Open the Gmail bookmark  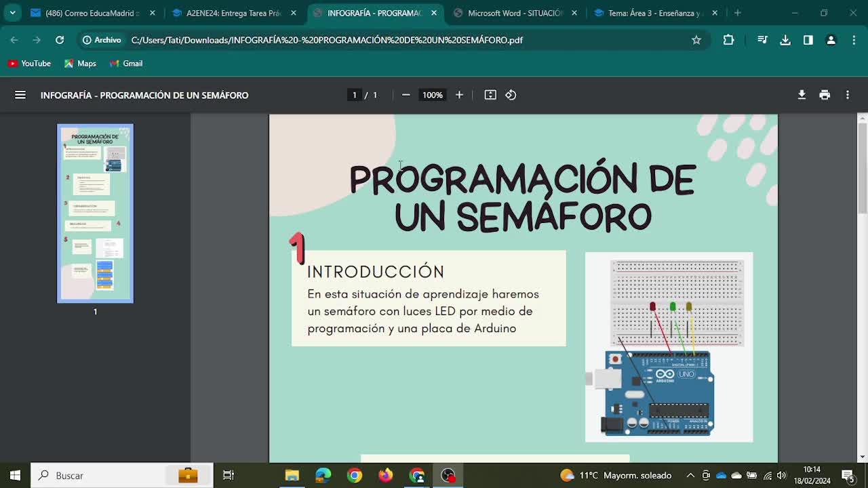coord(125,63)
